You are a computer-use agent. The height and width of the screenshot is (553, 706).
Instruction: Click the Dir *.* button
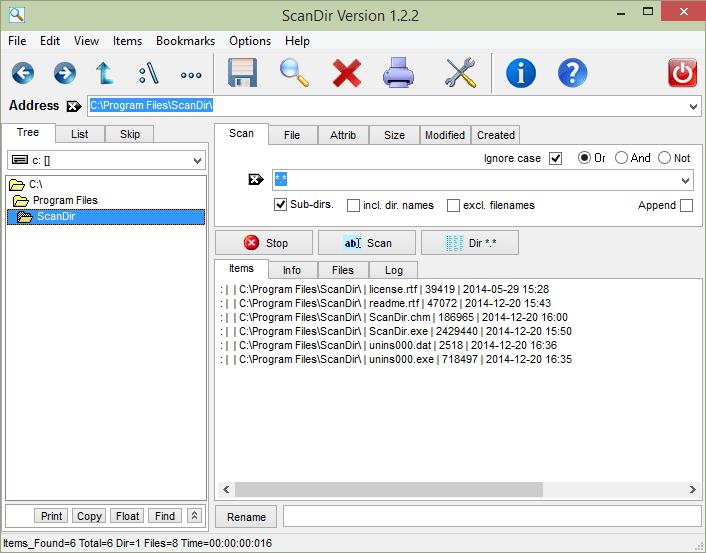[x=470, y=243]
